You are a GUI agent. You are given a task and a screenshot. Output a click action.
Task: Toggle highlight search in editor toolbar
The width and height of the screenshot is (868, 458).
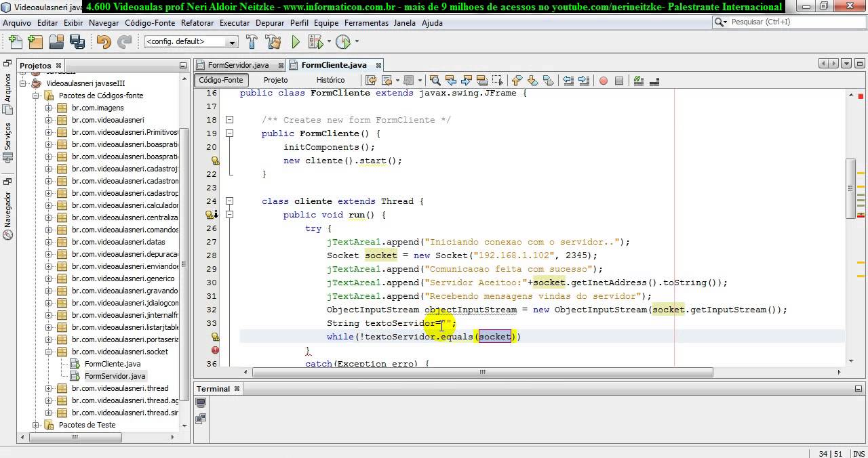[x=482, y=80]
